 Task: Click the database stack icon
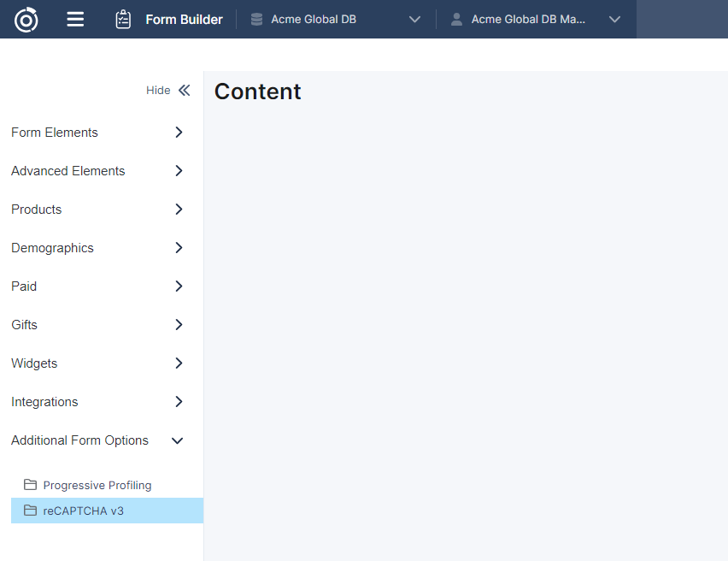coord(256,19)
